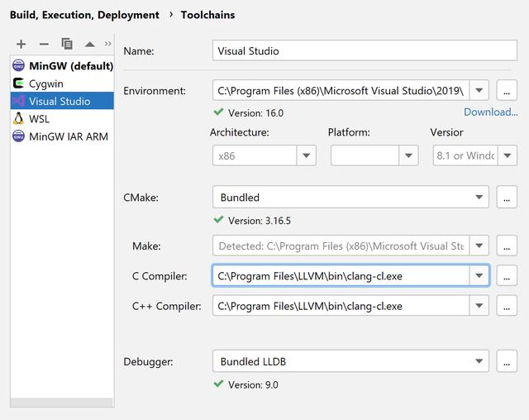Select the Visual Studio toolchain
The height and width of the screenshot is (420, 529).
(62, 101)
